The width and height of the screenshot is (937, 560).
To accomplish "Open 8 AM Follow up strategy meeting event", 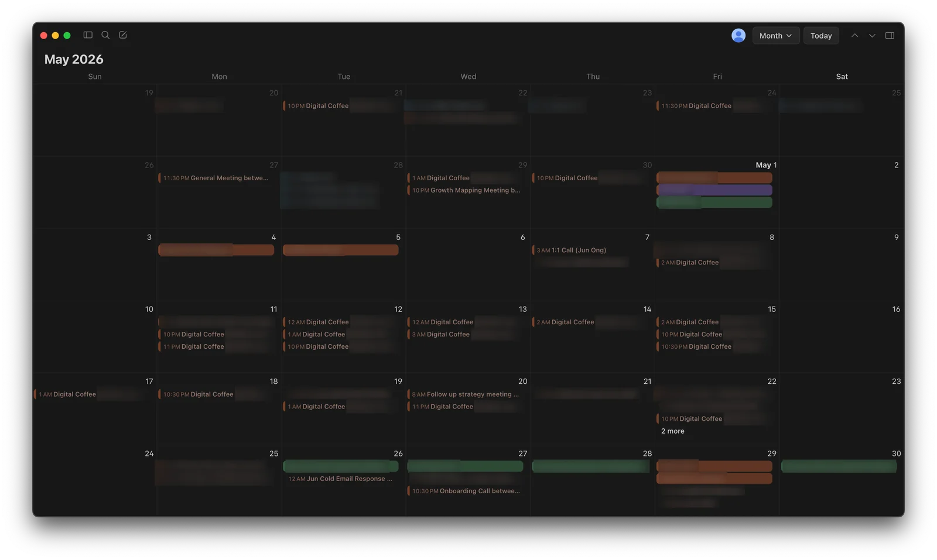I will click(x=465, y=394).
